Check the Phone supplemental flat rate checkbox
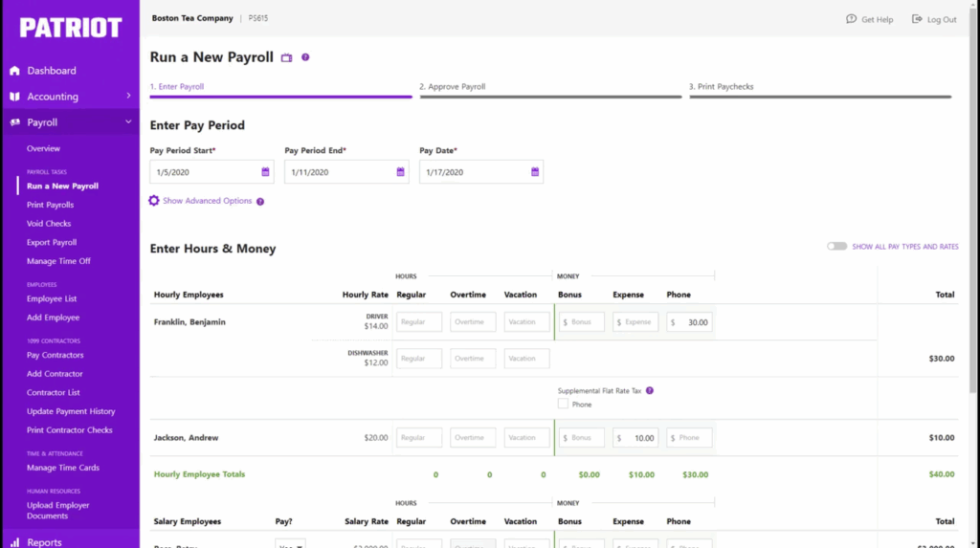Screen dimensions: 980x548 coord(563,405)
